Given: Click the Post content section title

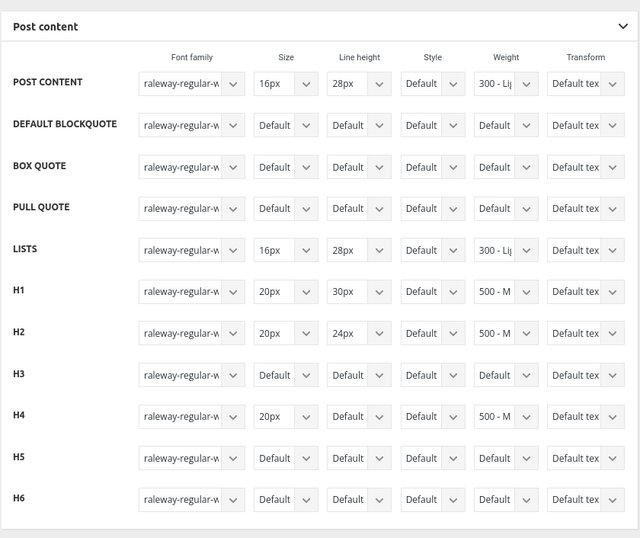Looking at the screenshot, I should (x=45, y=27).
